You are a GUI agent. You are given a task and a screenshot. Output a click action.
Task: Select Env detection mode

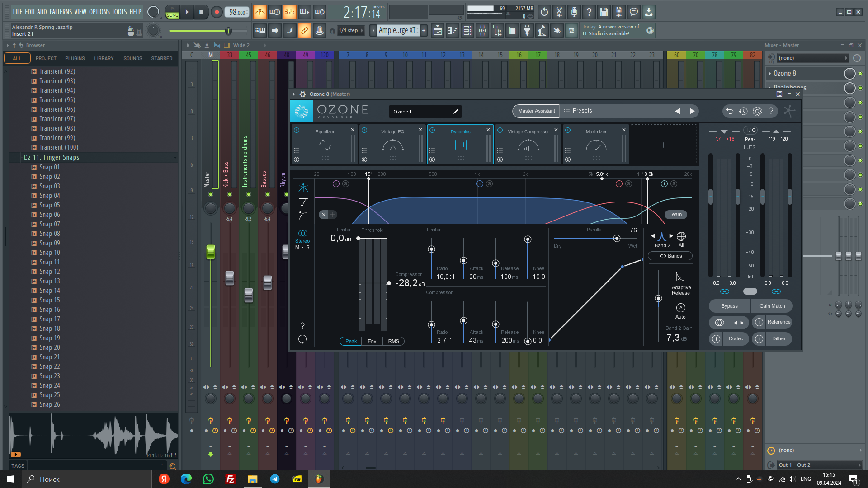(372, 341)
